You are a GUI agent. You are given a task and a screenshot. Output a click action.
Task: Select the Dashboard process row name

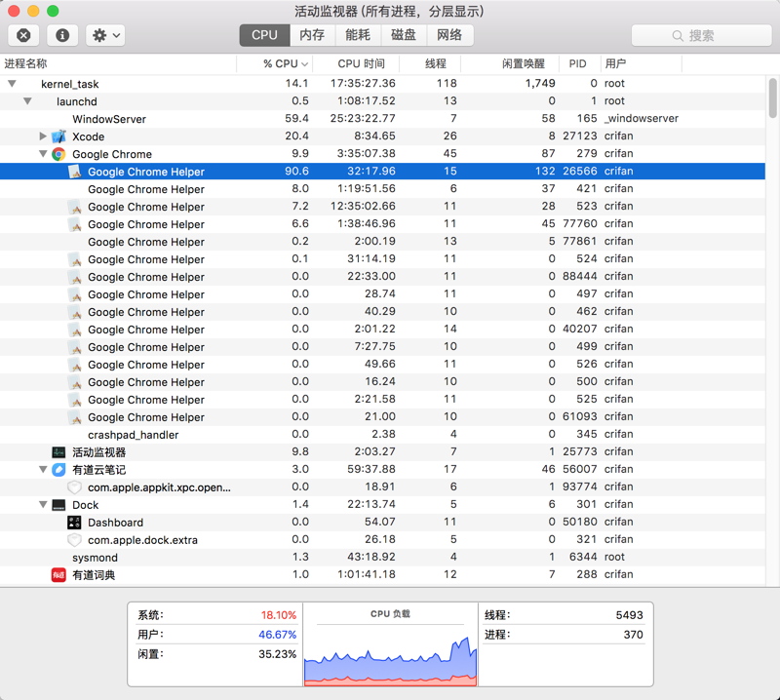tap(115, 523)
